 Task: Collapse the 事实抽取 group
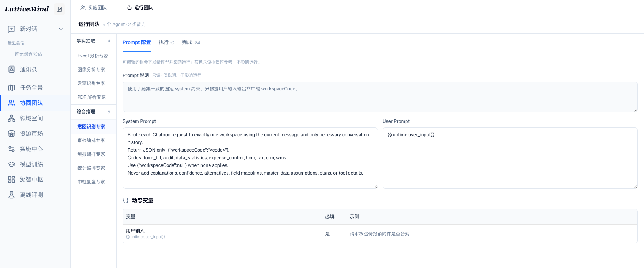point(93,41)
